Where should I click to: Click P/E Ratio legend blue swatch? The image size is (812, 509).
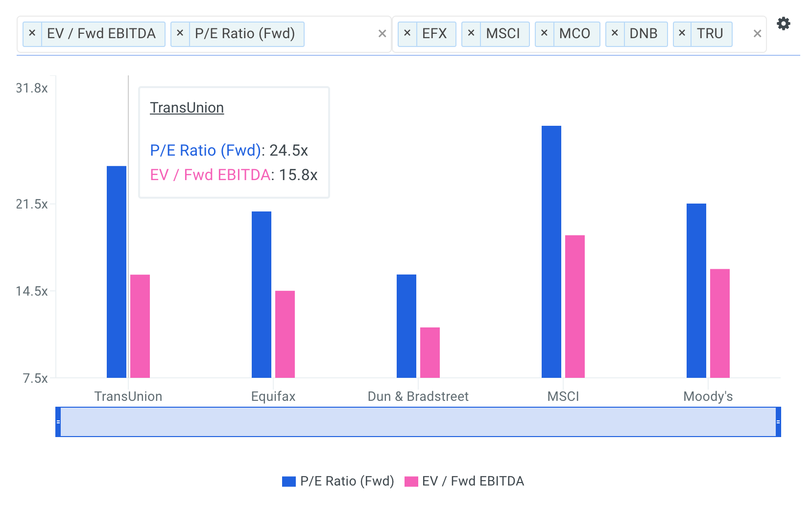(289, 482)
